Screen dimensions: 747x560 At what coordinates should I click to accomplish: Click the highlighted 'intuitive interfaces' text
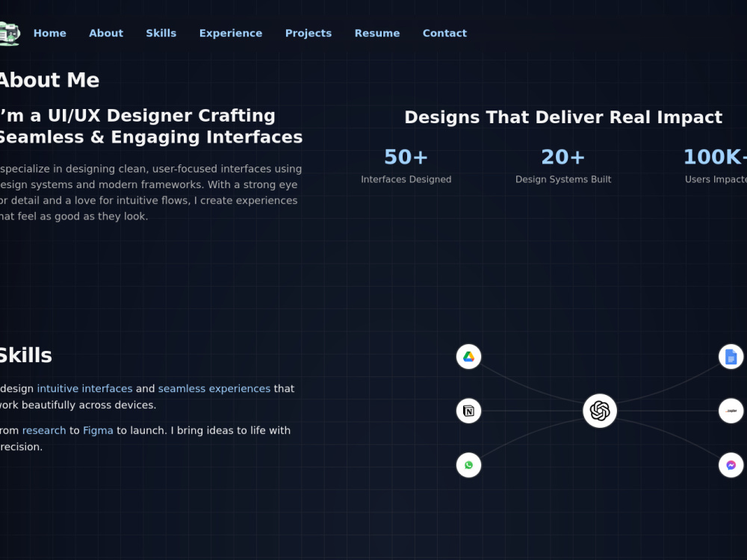(x=85, y=388)
